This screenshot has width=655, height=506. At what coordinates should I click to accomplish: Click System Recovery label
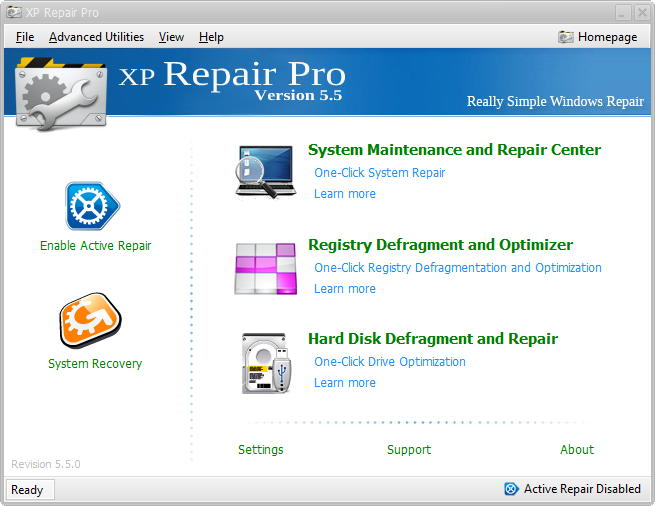[x=95, y=364]
